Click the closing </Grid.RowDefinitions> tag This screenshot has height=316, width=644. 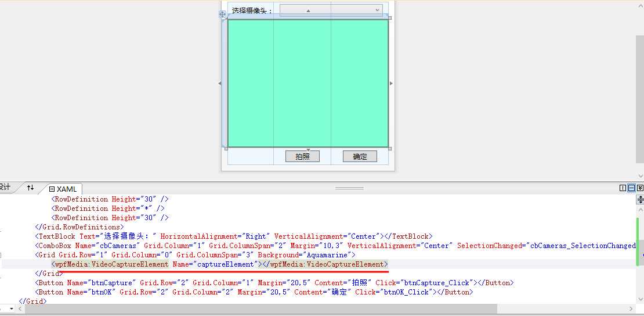point(79,227)
